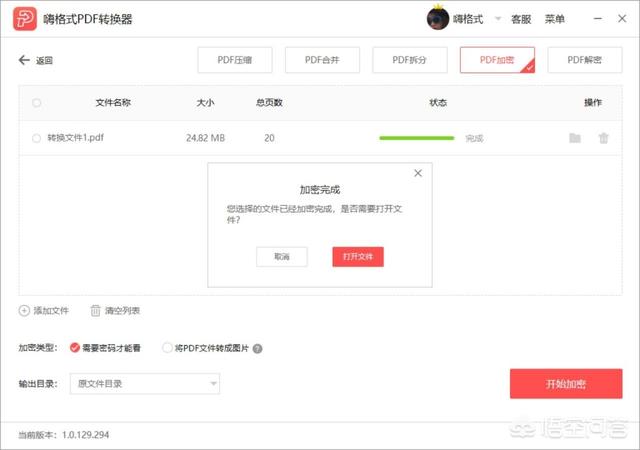640x450 pixels.
Task: Click the green completion progress bar
Action: click(x=416, y=138)
